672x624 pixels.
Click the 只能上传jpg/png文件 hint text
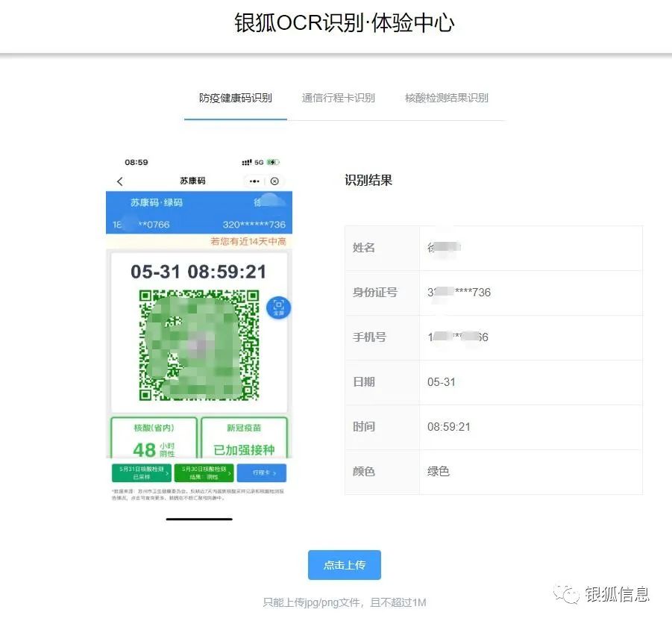click(x=344, y=602)
